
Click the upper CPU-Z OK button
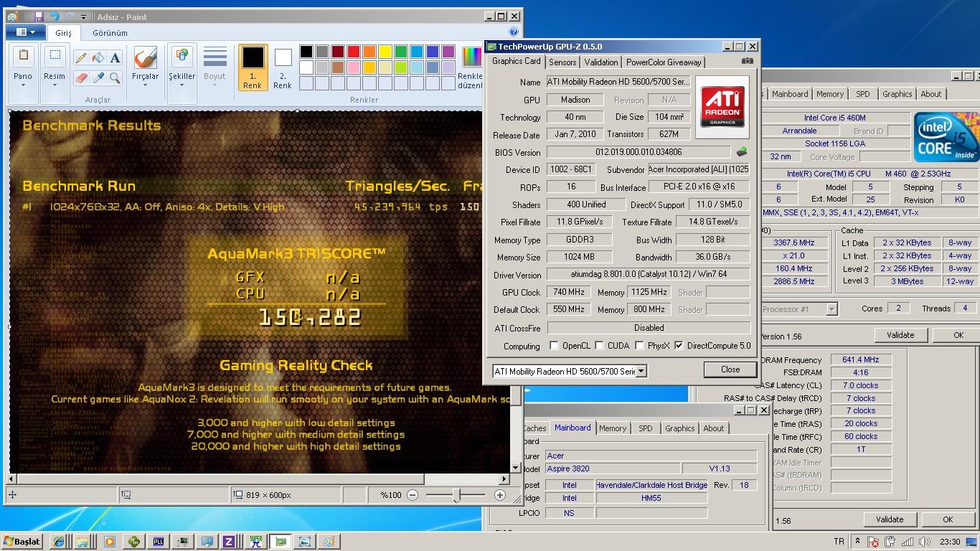click(958, 335)
